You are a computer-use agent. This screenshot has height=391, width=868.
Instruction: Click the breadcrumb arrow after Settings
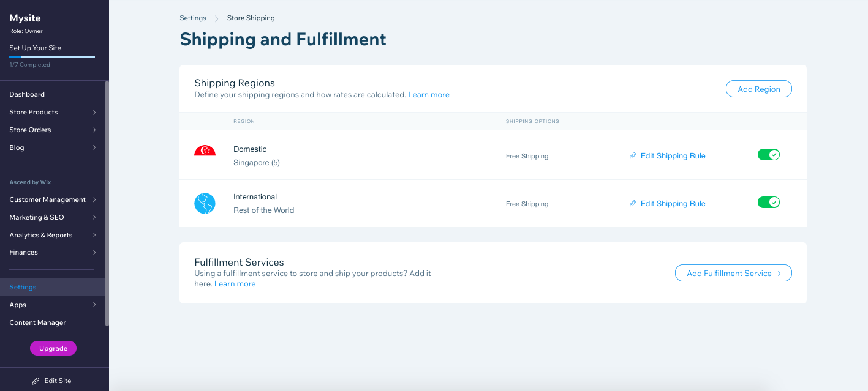[216, 18]
